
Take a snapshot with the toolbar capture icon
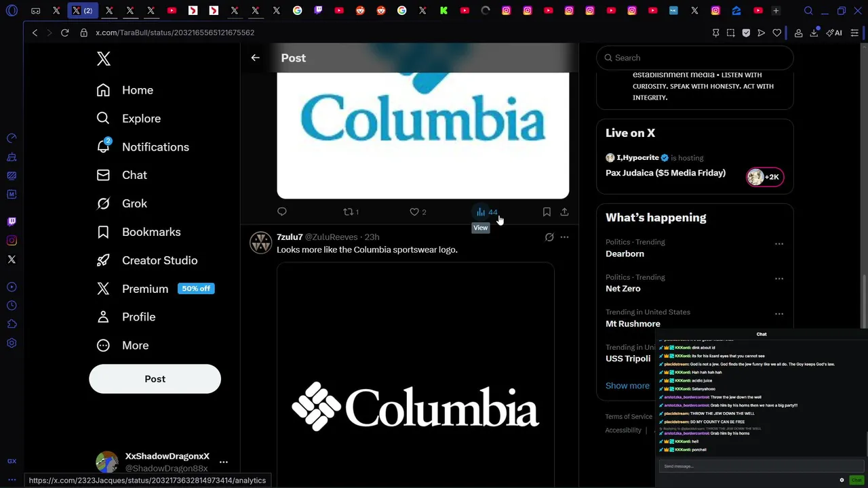730,33
